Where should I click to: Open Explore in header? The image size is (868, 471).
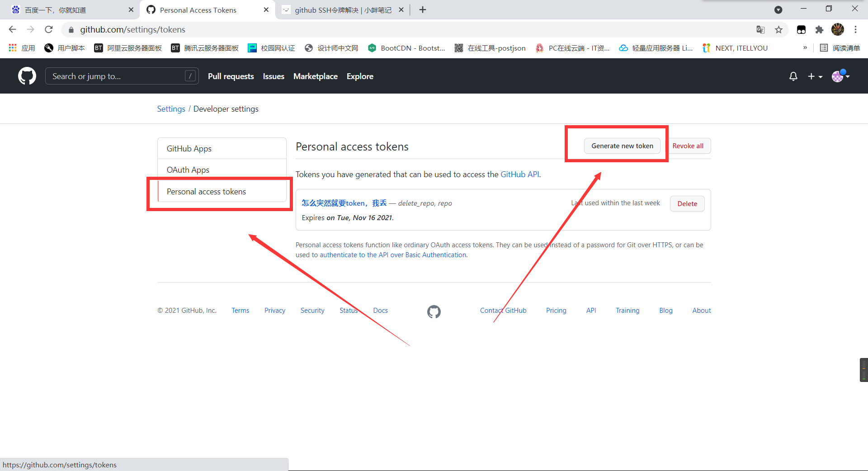click(360, 76)
